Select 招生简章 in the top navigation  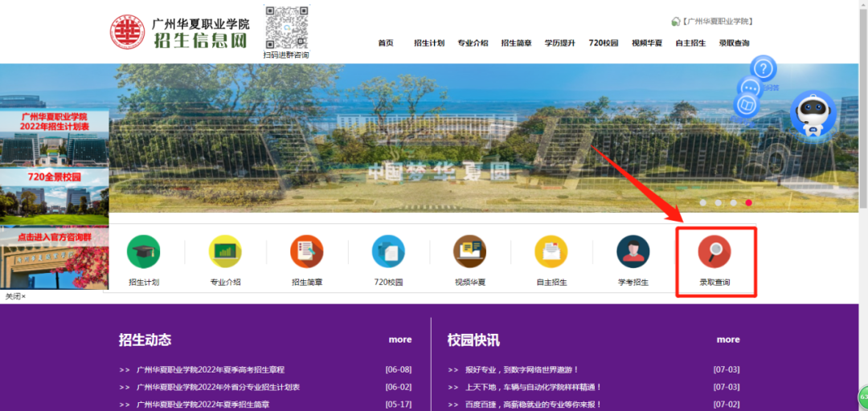[x=517, y=43]
